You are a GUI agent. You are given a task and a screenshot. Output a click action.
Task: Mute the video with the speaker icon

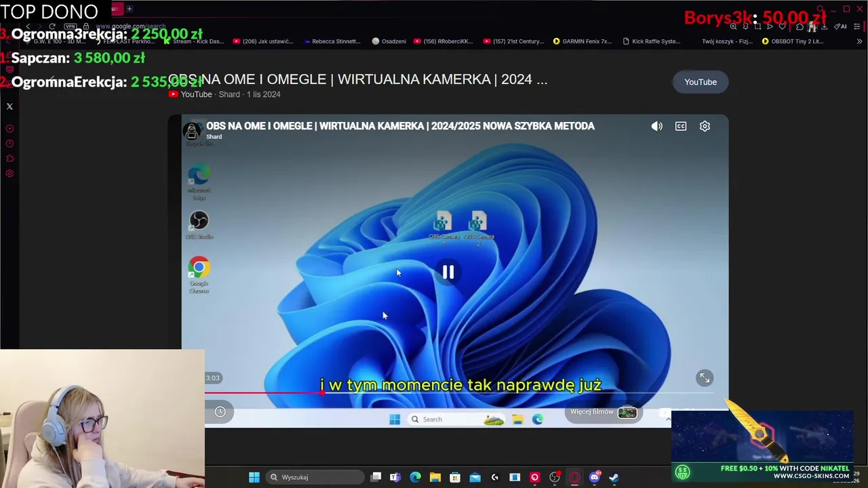[x=656, y=126]
